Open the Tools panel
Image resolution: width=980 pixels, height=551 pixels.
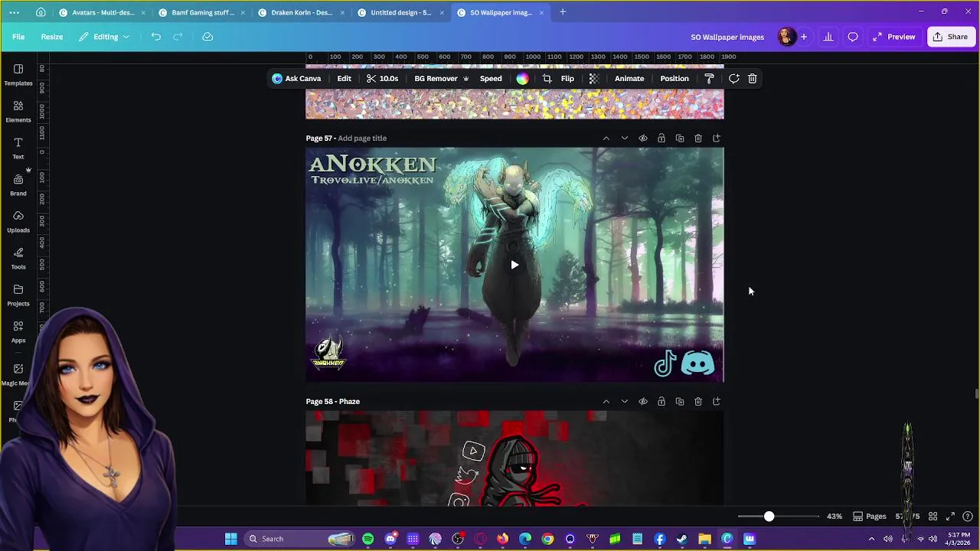(x=18, y=259)
